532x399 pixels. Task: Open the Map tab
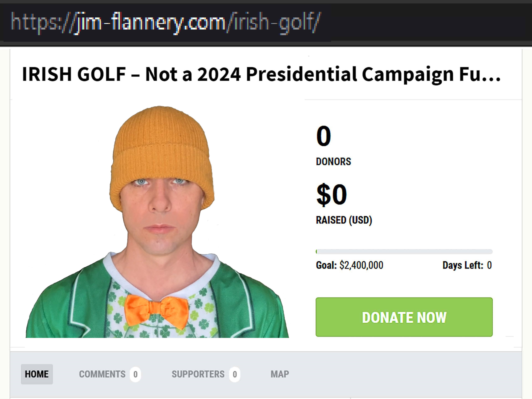[x=280, y=374]
